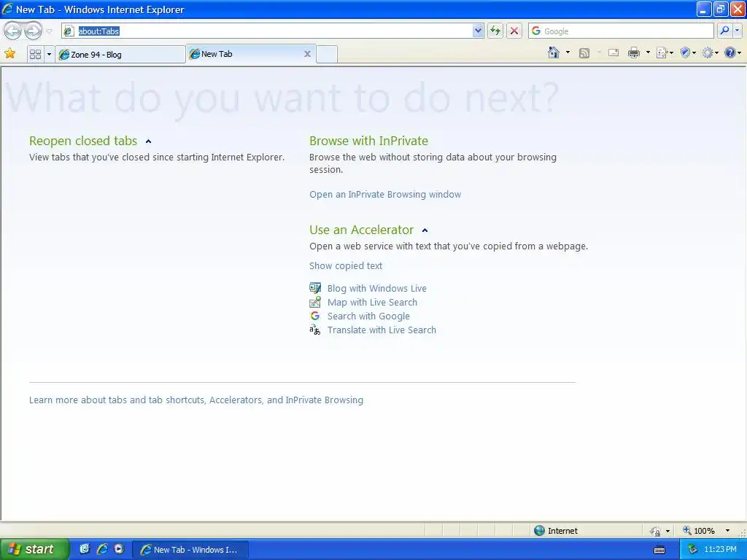Open Learn more about tabs link

196,400
